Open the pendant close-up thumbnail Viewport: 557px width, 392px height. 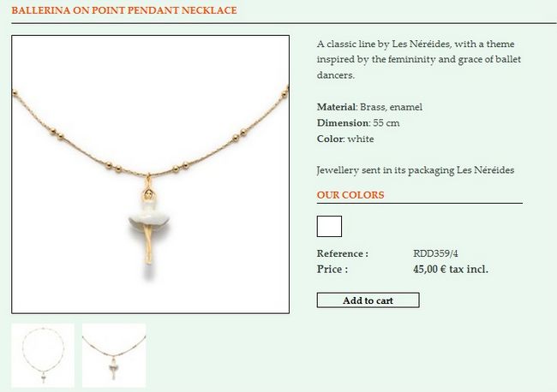point(114,355)
